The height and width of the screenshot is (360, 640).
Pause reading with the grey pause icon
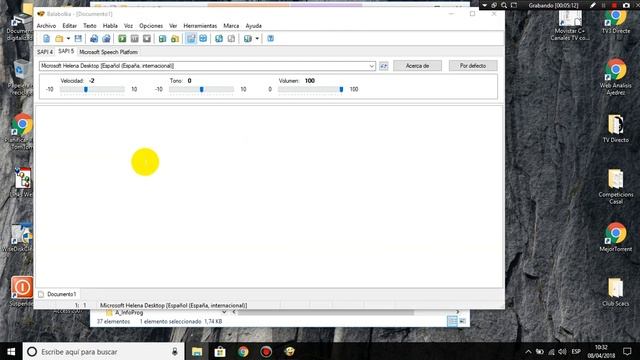[x=134, y=39]
